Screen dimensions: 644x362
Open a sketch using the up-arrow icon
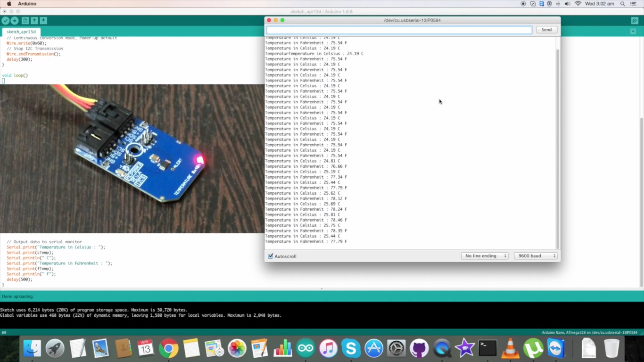point(34,20)
